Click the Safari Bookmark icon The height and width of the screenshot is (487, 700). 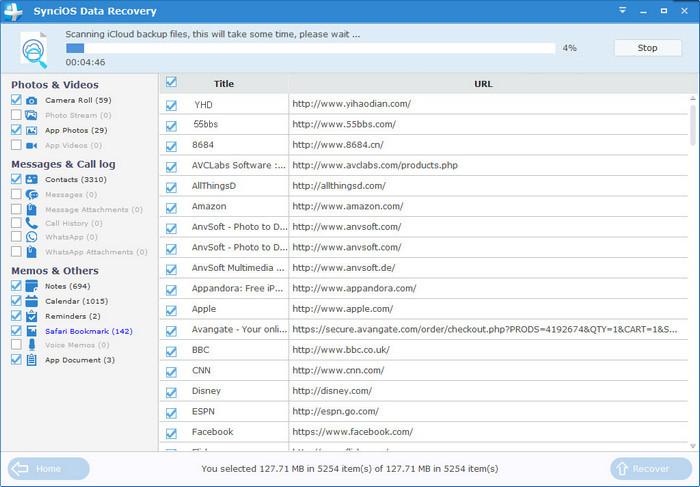tap(31, 331)
